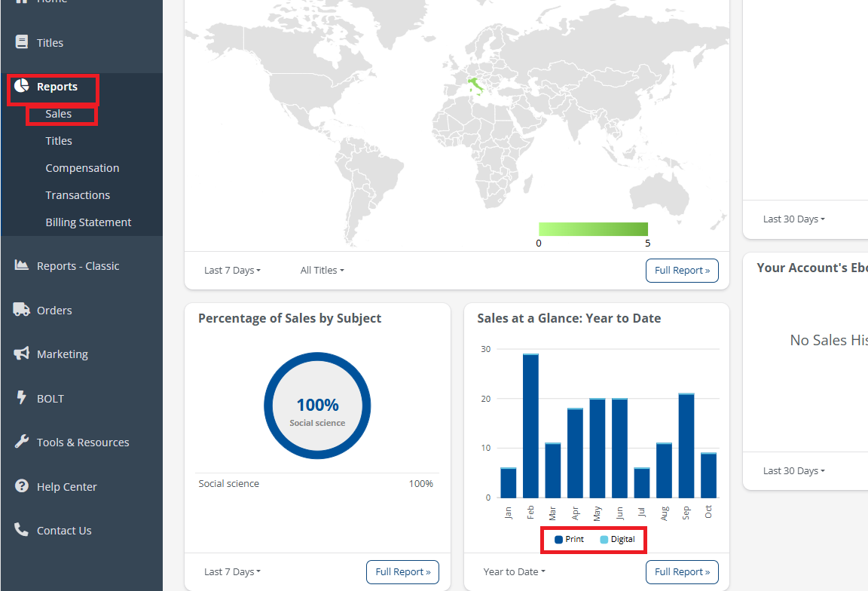The width and height of the screenshot is (868, 591).
Task: Click the Reports pie chart icon
Action: coord(22,86)
